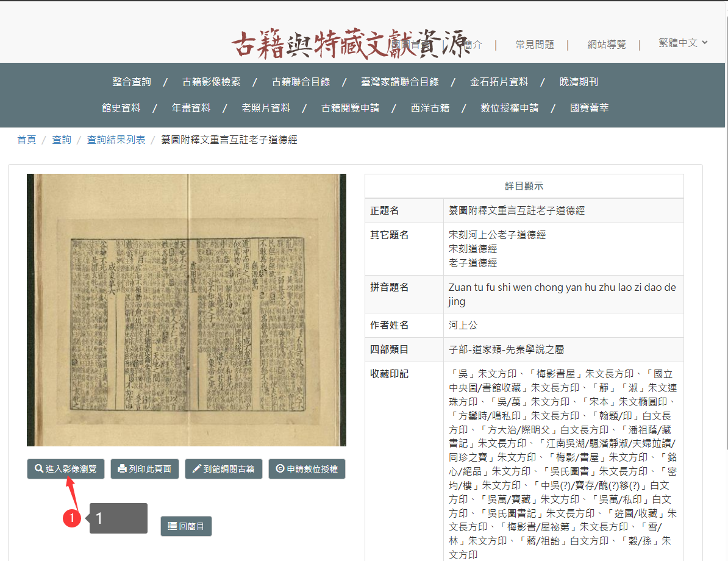Screen dimensions: 728x561
Task: Open the 晚清期刊 section
Action: click(579, 82)
